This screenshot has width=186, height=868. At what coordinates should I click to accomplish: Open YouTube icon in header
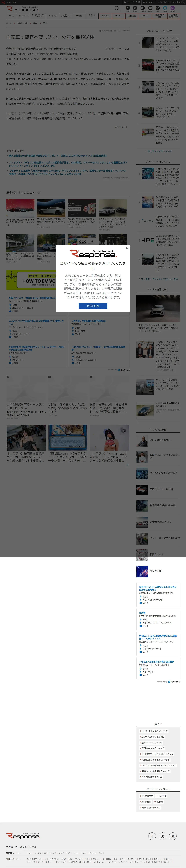click(x=150, y=8)
